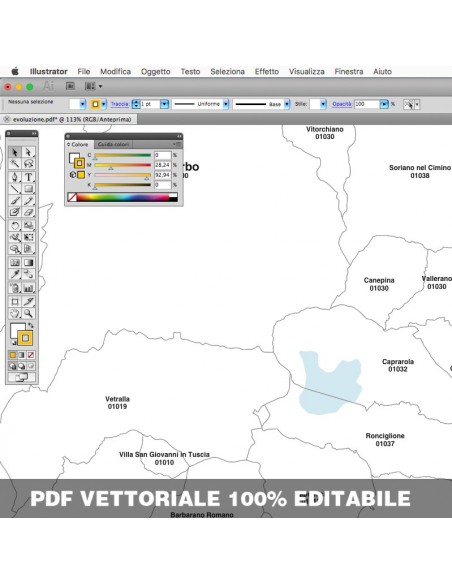Select the Eraser tool
The width and height of the screenshot is (452, 584).
pos(28,212)
